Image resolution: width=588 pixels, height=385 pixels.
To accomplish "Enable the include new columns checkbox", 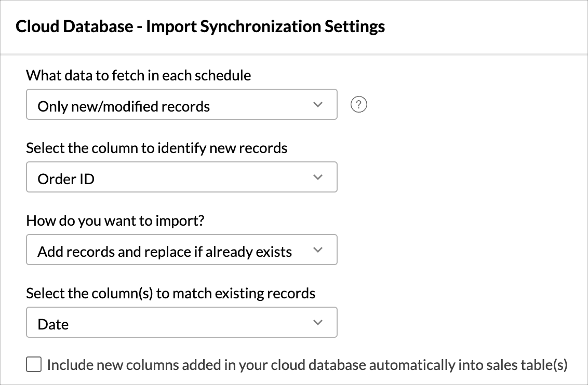I will coord(34,365).
